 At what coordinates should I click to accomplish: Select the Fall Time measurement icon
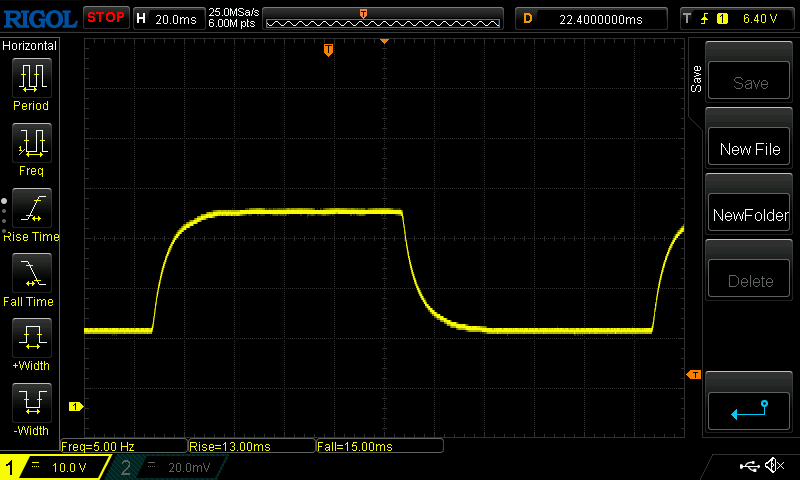32,273
